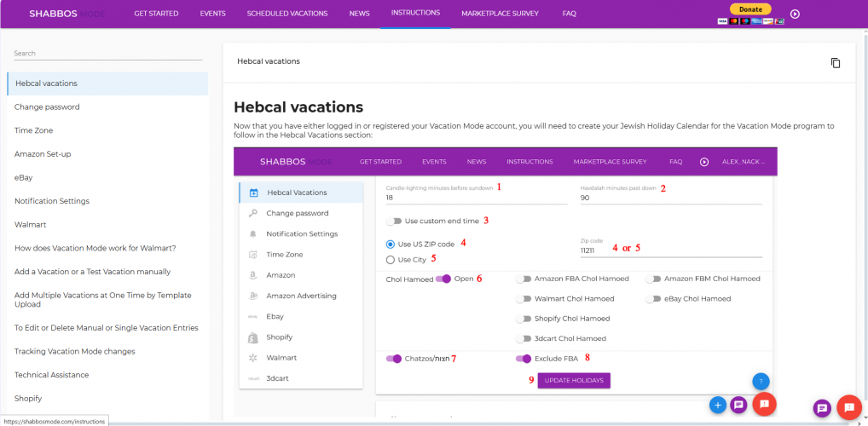Click the Search field in the sidebar

pyautogui.click(x=107, y=54)
